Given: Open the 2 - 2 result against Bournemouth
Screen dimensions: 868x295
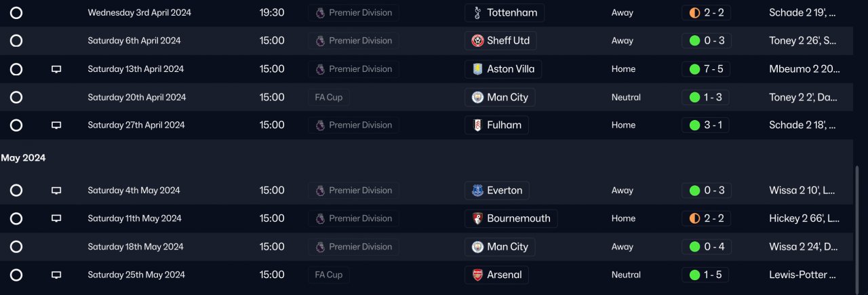Looking at the screenshot, I should pyautogui.click(x=706, y=218).
